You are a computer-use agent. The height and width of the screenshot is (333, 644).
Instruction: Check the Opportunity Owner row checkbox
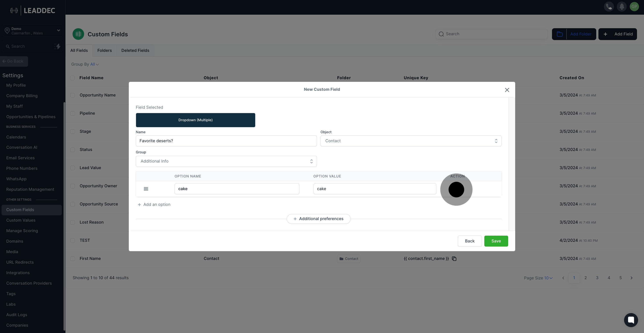pyautogui.click(x=73, y=186)
